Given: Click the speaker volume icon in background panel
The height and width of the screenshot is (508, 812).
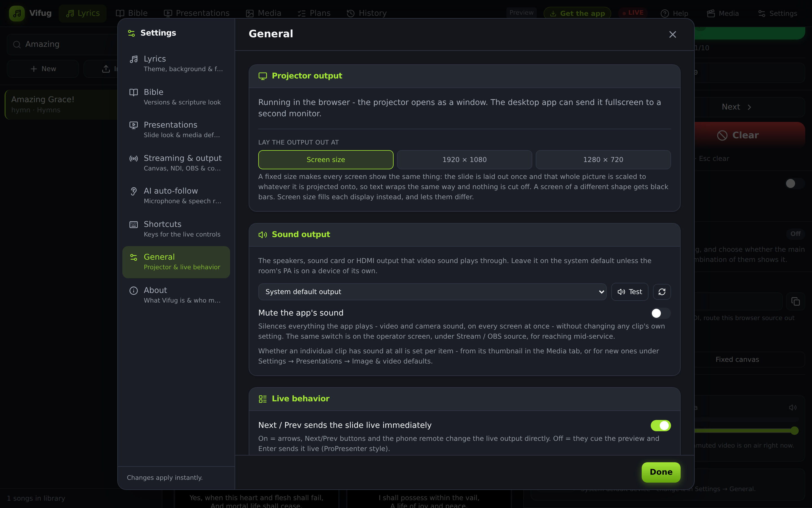Looking at the screenshot, I should [x=793, y=408].
